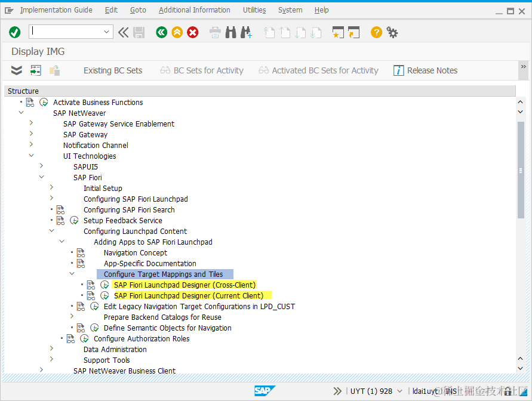Click the orange Help question mark icon
The image size is (532, 401).
pos(376,32)
